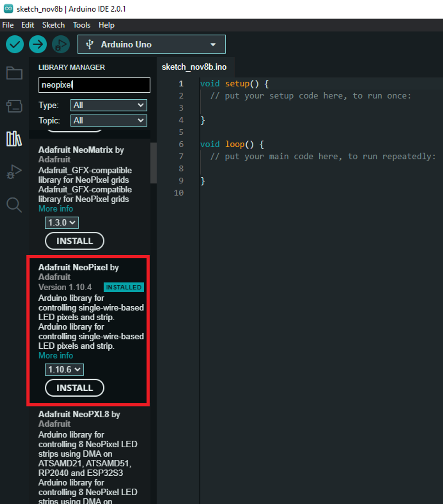Open the Type filter dropdown
The width and height of the screenshot is (443, 504).
(x=108, y=105)
